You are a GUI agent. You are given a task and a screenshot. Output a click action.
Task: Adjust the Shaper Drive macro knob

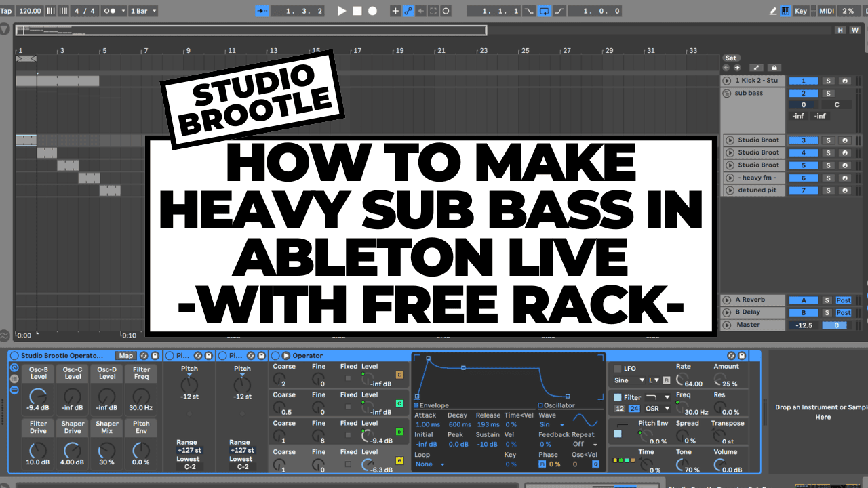click(73, 450)
